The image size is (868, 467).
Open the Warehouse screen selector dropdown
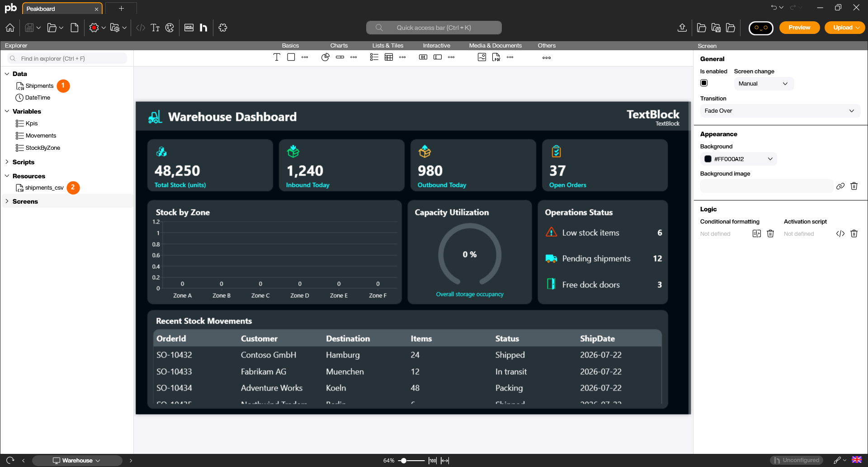coord(77,461)
